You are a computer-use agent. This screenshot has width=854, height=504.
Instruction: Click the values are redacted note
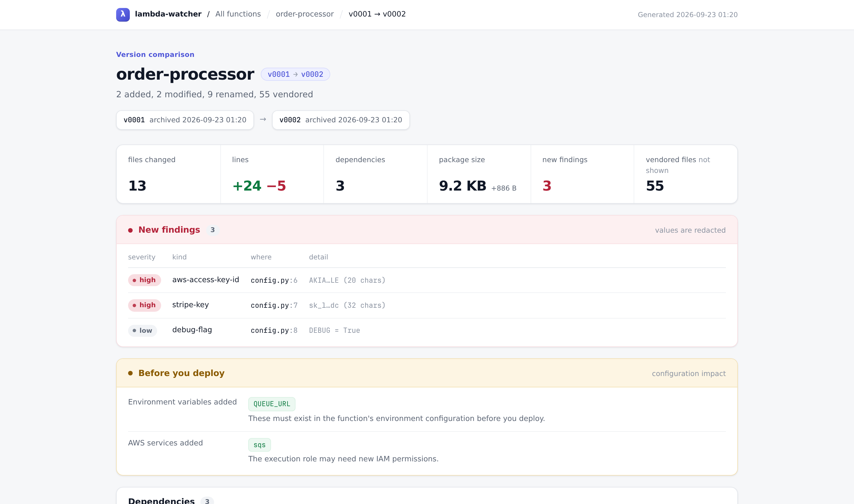pos(690,230)
